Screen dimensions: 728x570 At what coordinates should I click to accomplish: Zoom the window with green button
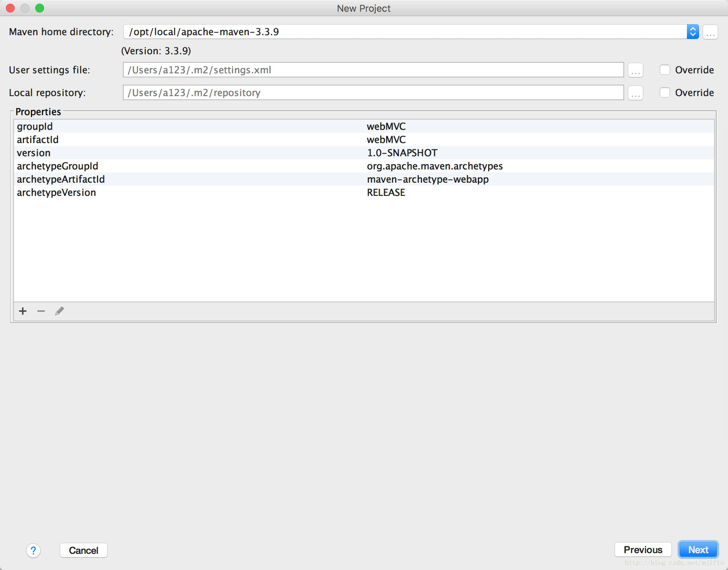pos(40,8)
